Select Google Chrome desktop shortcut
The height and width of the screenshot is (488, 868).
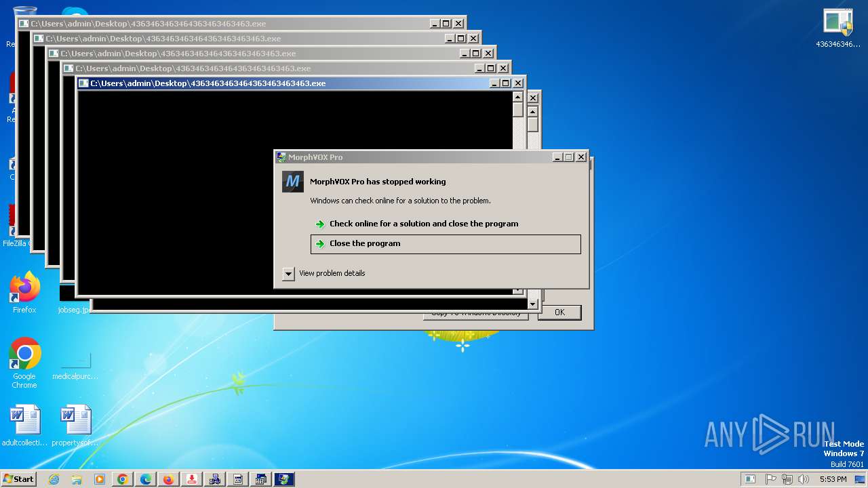pos(24,363)
